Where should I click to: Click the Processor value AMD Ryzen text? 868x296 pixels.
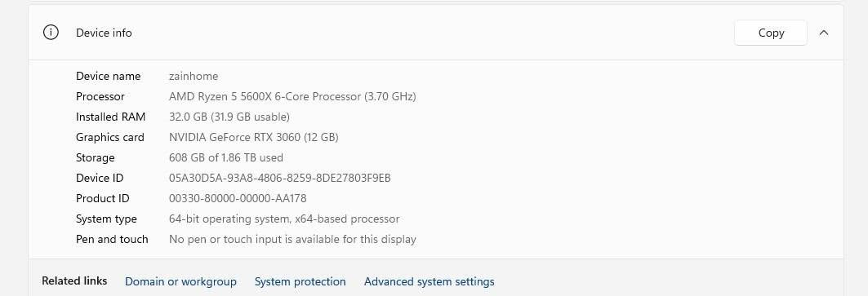pos(292,96)
